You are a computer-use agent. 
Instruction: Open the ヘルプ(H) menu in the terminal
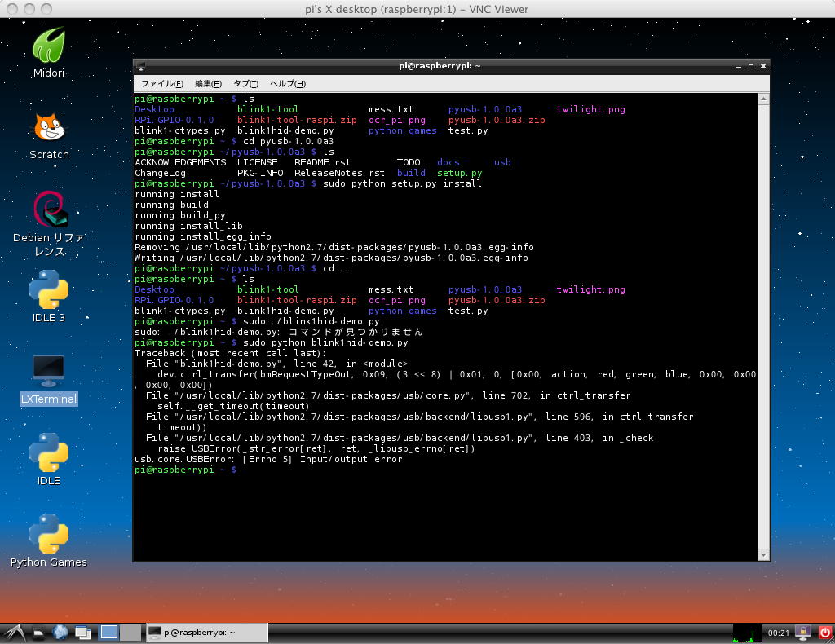pos(287,84)
